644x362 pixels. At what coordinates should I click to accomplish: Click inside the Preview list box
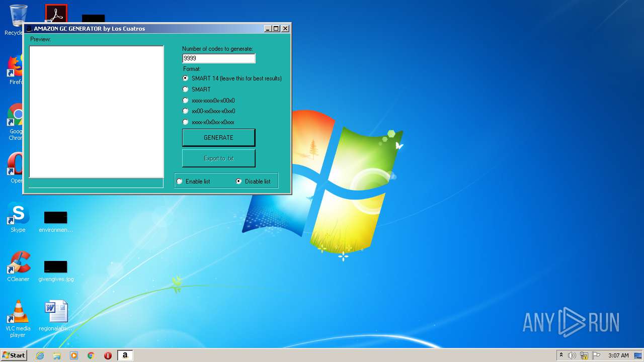pyautogui.click(x=97, y=112)
